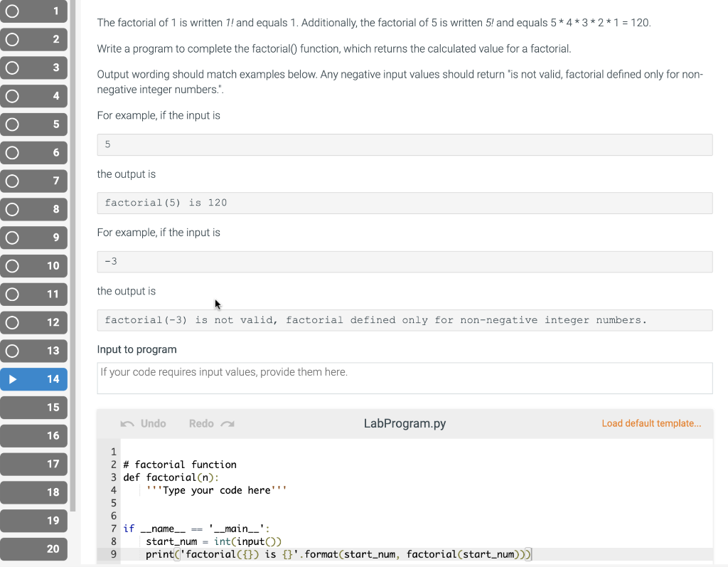Click the LabProgram.py file title
The image size is (728, 567).
tap(405, 424)
